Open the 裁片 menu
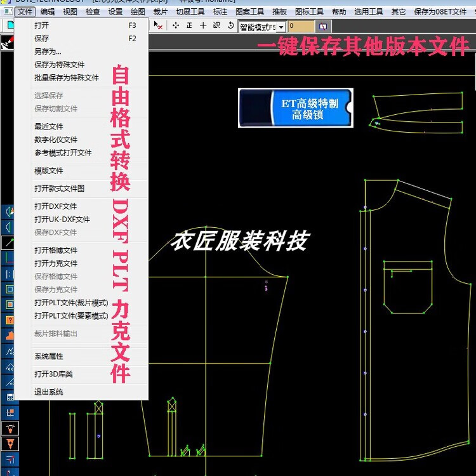The width and height of the screenshot is (476, 476). click(161, 11)
